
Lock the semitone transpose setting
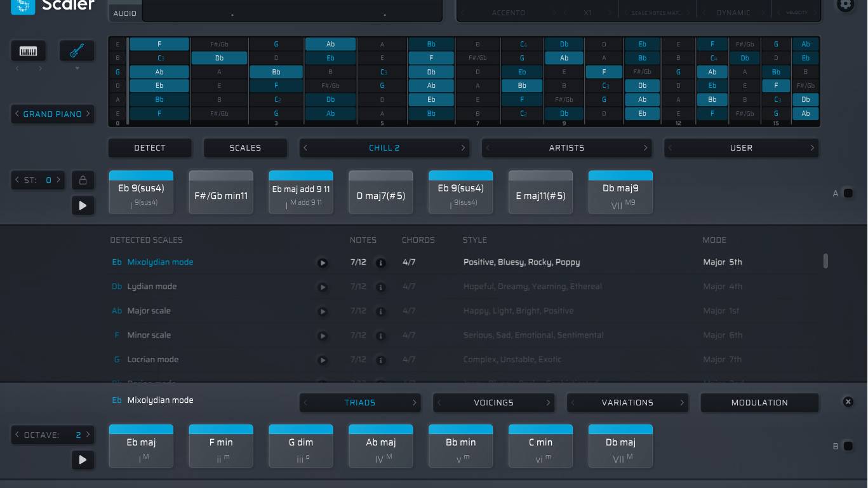[83, 180]
